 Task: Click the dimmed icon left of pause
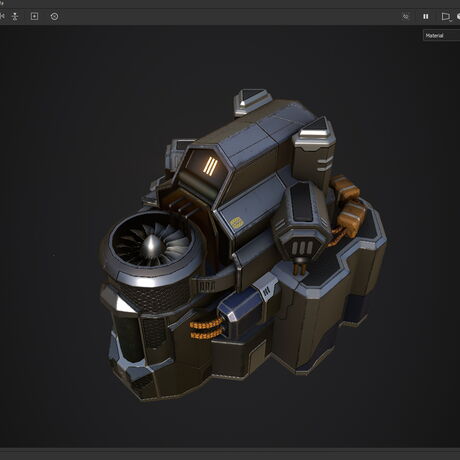point(405,16)
